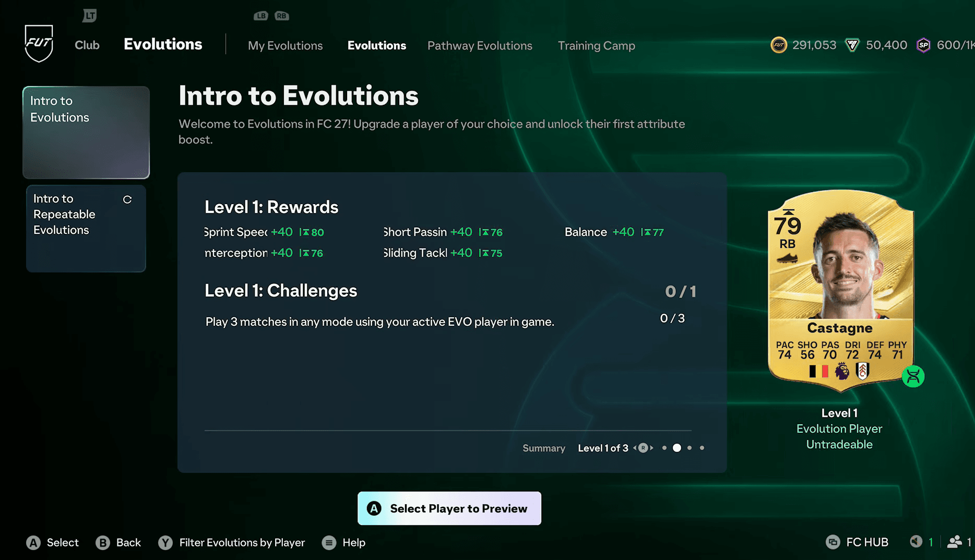975x560 pixels.
Task: Click the FUT shield logo
Action: tap(39, 43)
